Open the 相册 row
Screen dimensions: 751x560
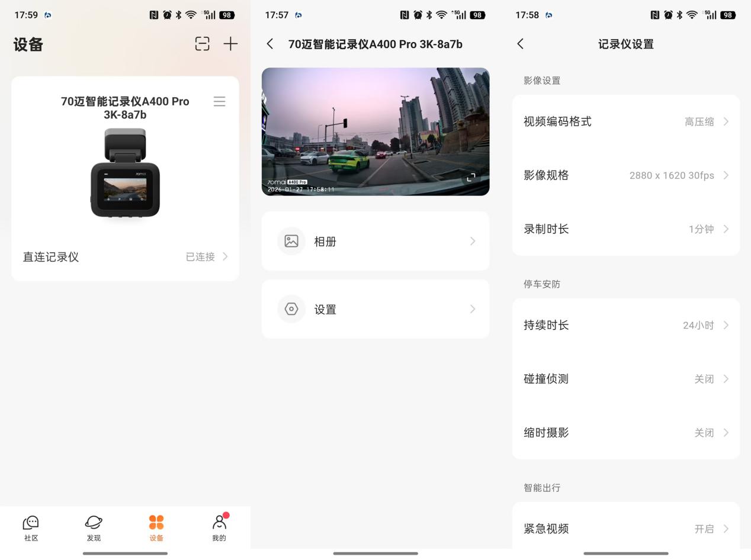[x=375, y=241]
